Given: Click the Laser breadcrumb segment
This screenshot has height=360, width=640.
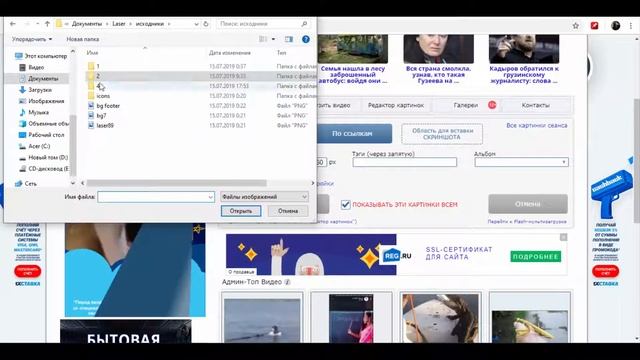Looking at the screenshot, I should [119, 24].
